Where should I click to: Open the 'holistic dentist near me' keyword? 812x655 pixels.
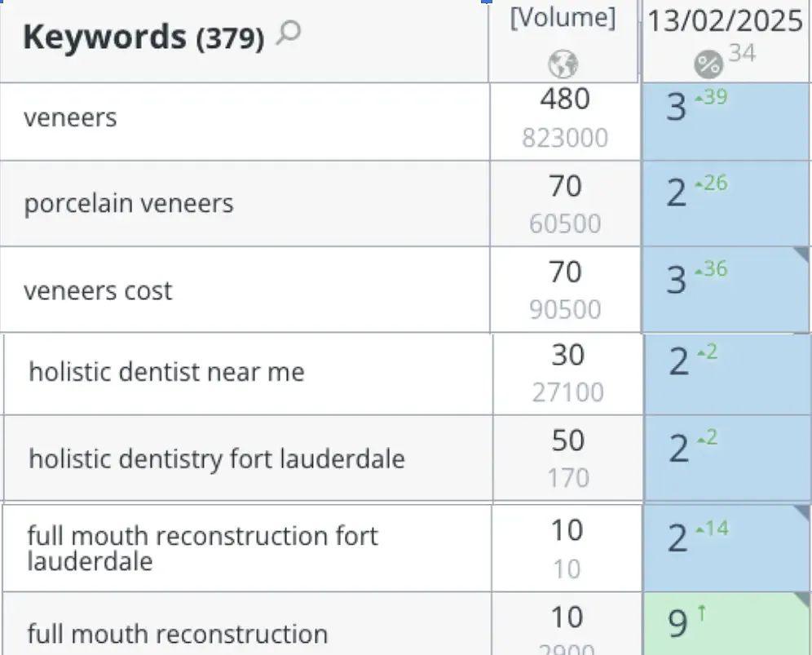[166, 373]
